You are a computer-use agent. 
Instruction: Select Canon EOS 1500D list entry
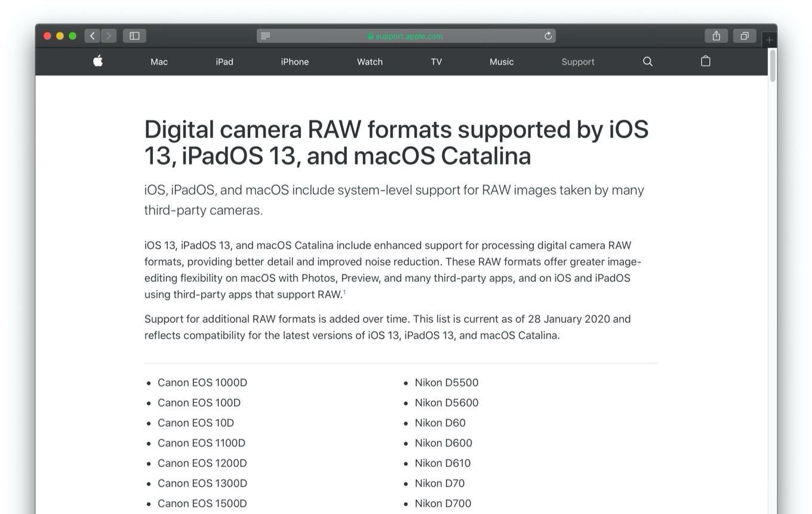tap(202, 503)
